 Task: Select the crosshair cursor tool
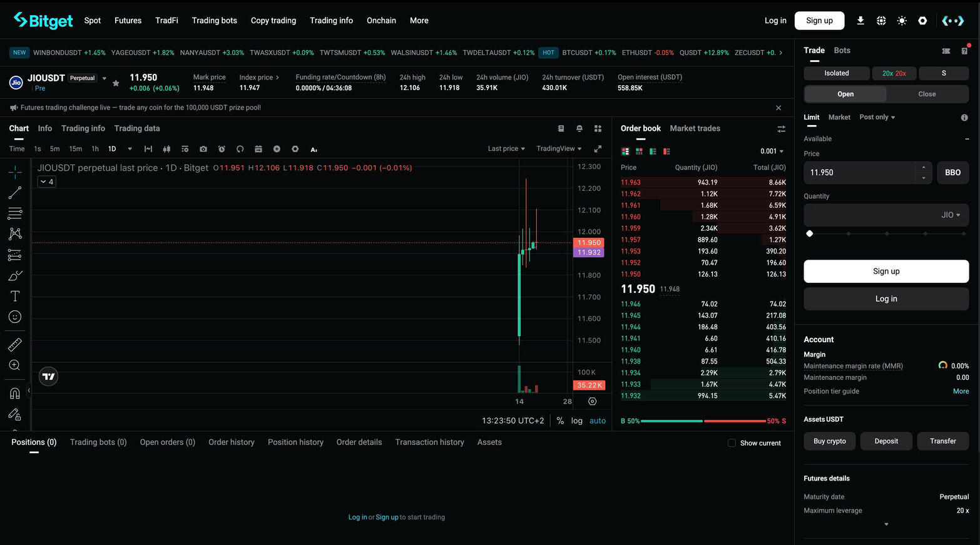pos(15,172)
